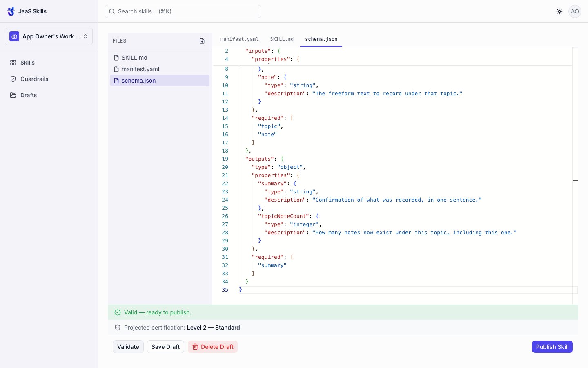This screenshot has width=588, height=368.
Task: Click line number 35 in the gutter
Action: [225, 290]
